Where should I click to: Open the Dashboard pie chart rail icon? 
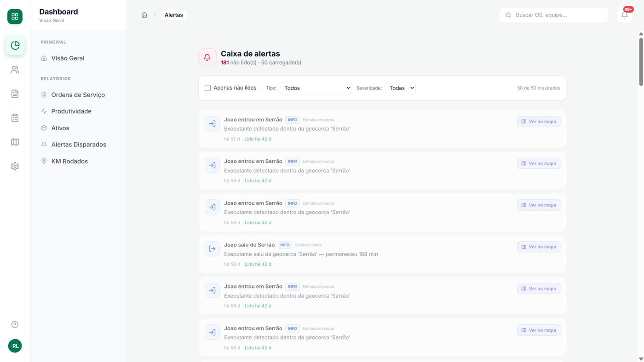click(15, 46)
